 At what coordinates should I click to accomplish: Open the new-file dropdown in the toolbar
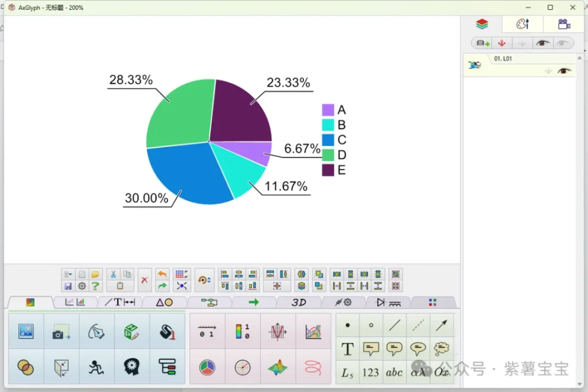pos(68,274)
